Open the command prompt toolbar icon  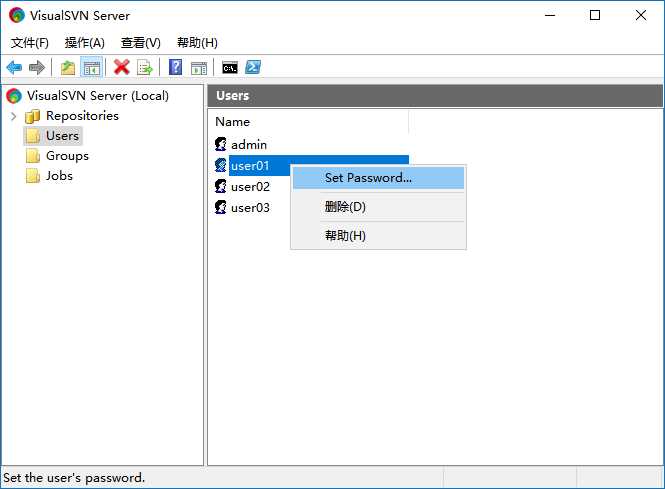pos(230,67)
